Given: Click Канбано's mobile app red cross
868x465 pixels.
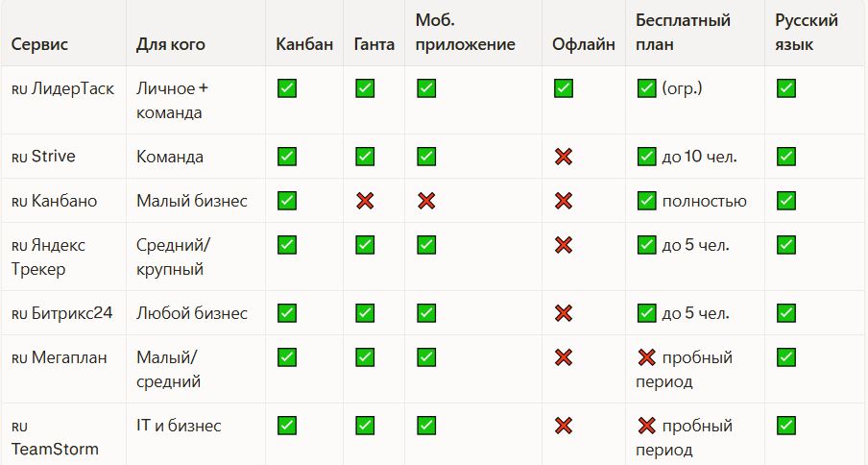Looking at the screenshot, I should 426,202.
